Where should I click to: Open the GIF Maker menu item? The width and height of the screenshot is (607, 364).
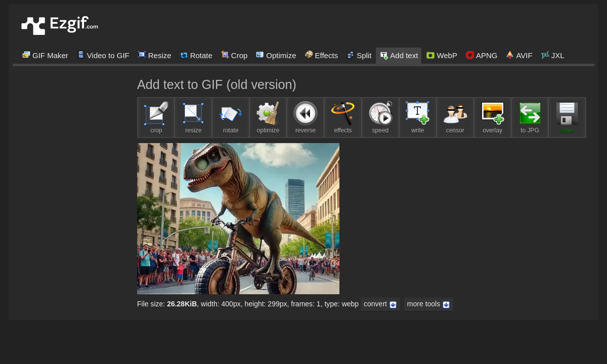[45, 56]
